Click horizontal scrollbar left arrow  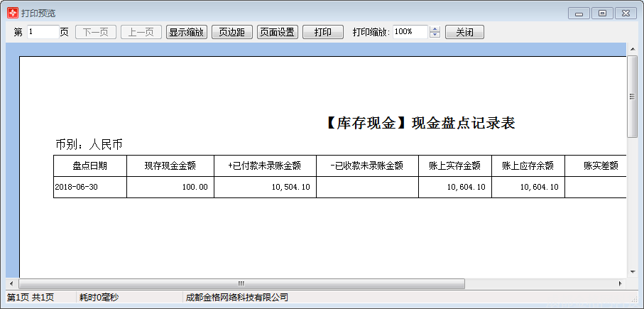(x=11, y=284)
